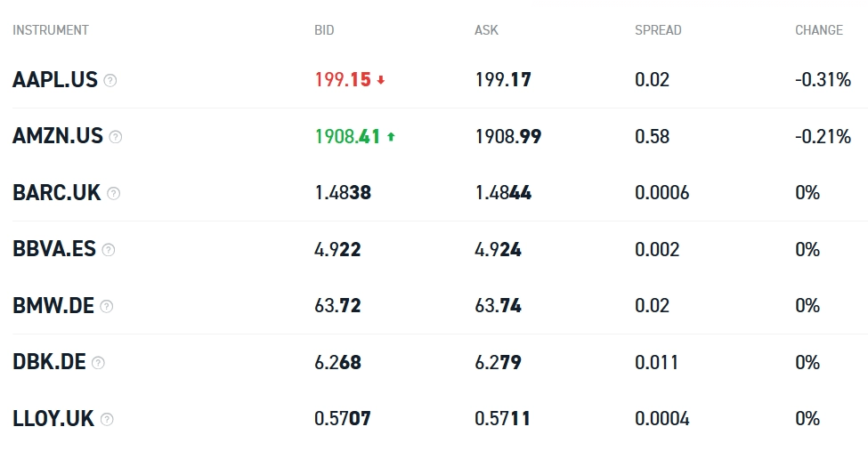The height and width of the screenshot is (451, 868).
Task: Click the AAPL.US bid price 199.15
Action: 343,80
